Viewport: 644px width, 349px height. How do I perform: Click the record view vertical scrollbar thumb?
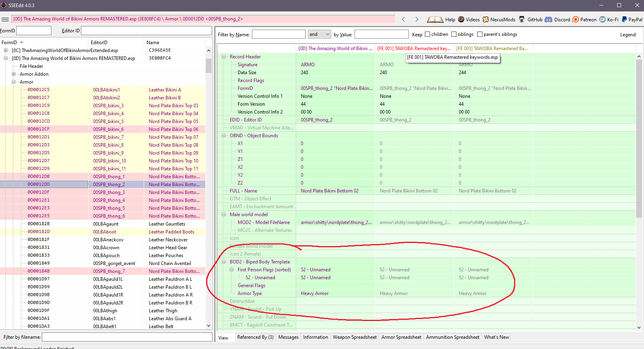639,138
